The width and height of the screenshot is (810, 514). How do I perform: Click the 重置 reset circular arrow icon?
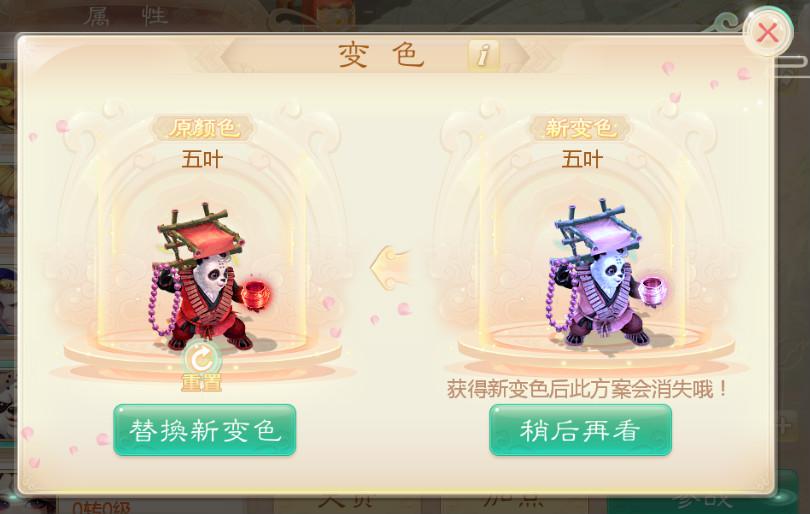click(x=202, y=356)
